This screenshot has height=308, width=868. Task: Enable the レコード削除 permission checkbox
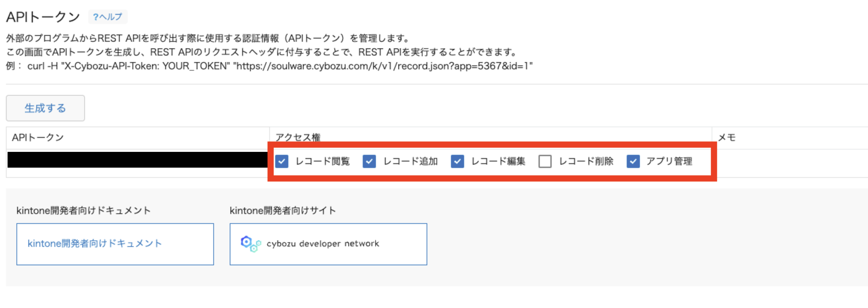click(x=545, y=162)
